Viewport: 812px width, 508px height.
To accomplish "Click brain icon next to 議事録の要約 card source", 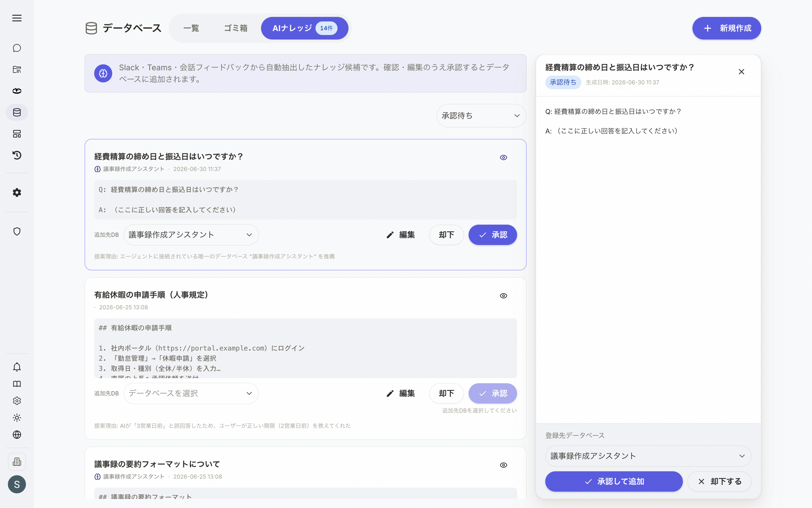I will pos(97,476).
